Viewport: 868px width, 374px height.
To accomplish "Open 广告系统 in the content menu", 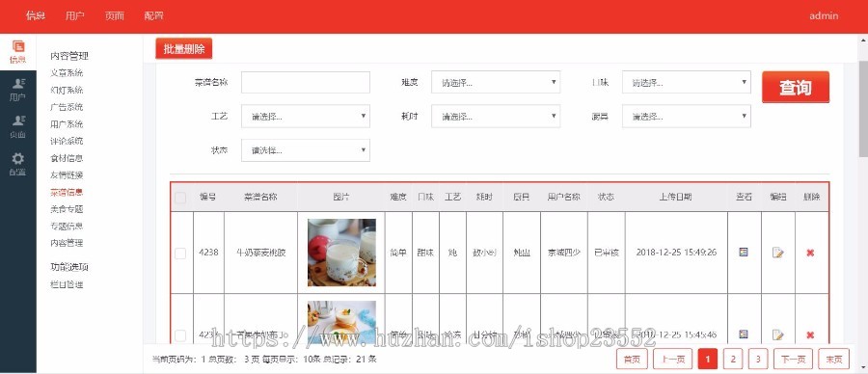I will (67, 107).
